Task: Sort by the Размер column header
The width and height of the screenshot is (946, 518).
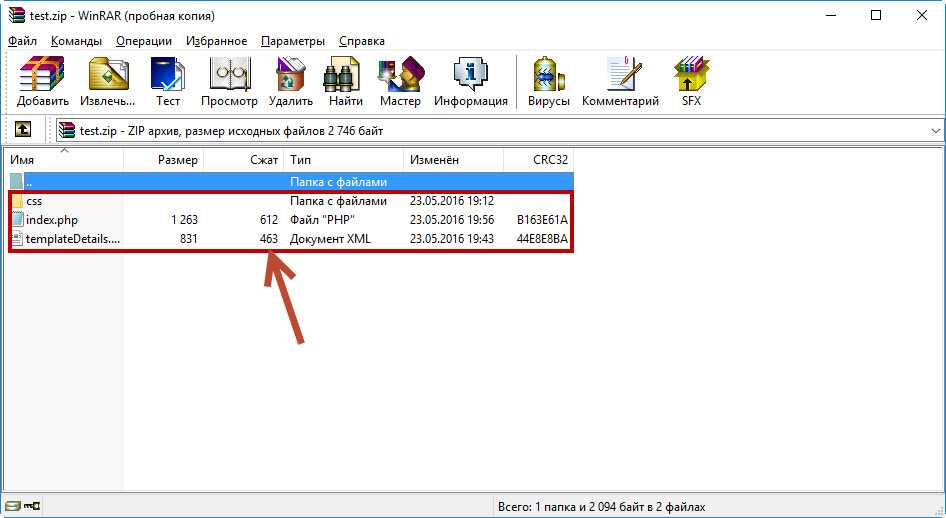Action: [x=165, y=160]
